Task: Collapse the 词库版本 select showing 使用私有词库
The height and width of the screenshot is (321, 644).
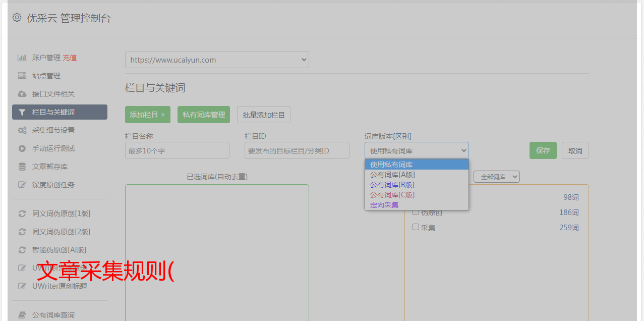Action: [417, 150]
